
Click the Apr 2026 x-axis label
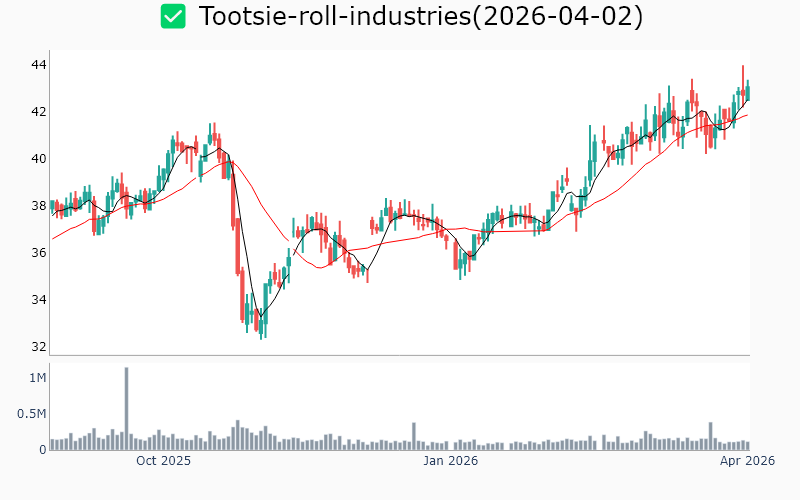(748, 461)
